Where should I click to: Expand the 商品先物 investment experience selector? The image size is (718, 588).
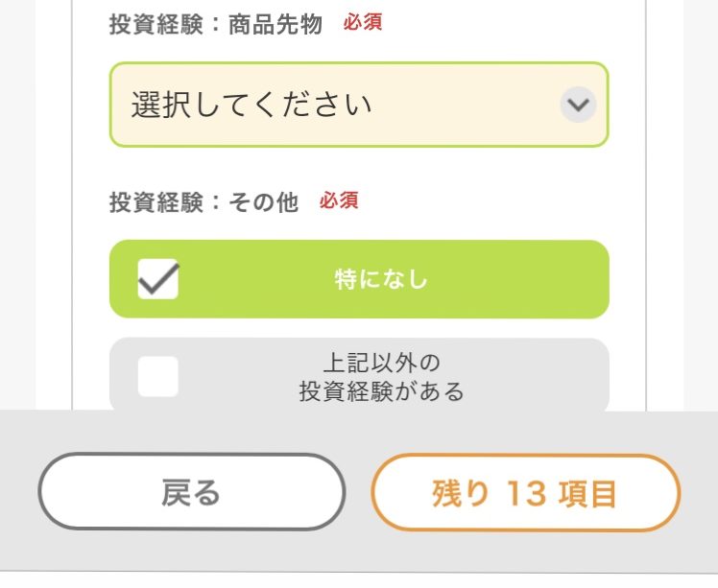click(x=359, y=105)
